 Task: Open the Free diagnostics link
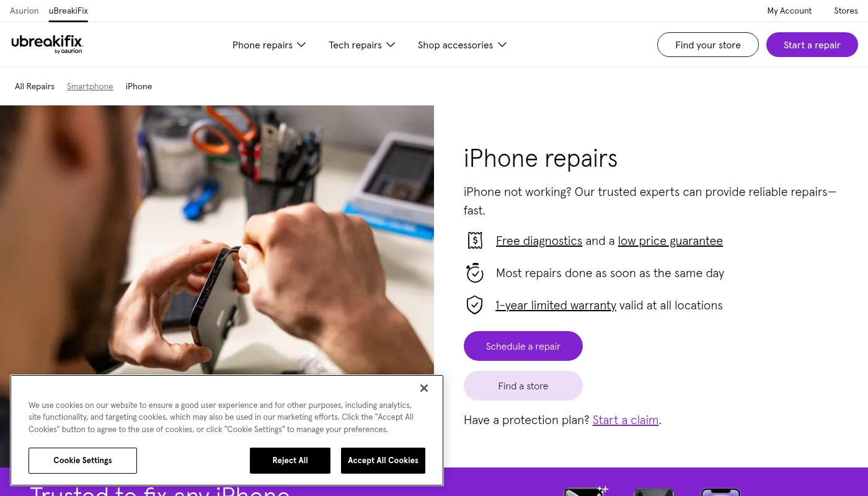[539, 241]
